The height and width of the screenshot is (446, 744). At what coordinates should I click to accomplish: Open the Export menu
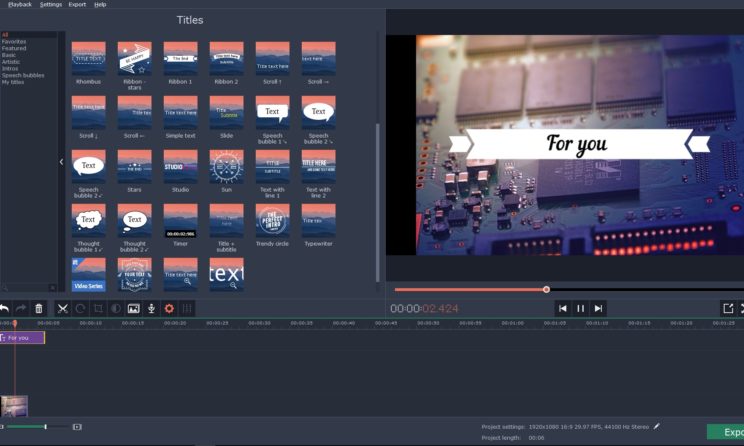tap(77, 5)
